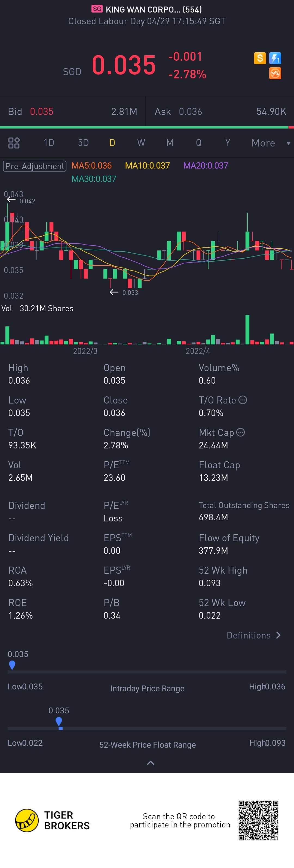Tap the Tiger Brokers logo

[27, 820]
